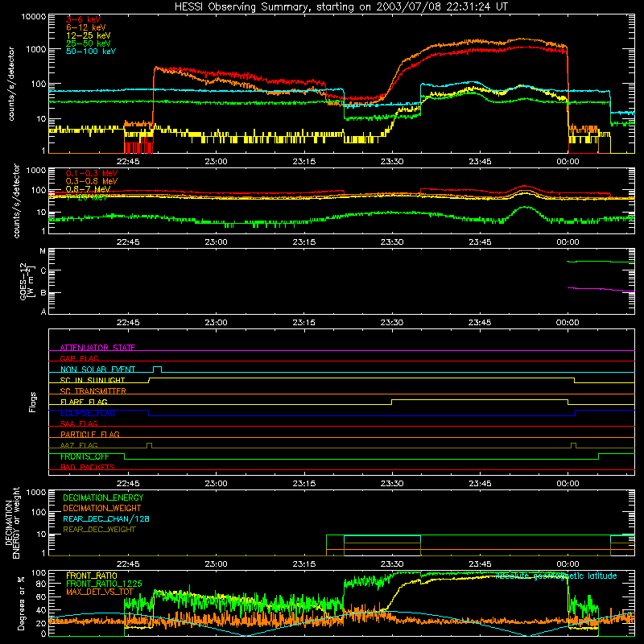This screenshot has height=644, width=644.
Task: Click the NON_SOLAR_EVENT pulse bump
Action: click(157, 369)
